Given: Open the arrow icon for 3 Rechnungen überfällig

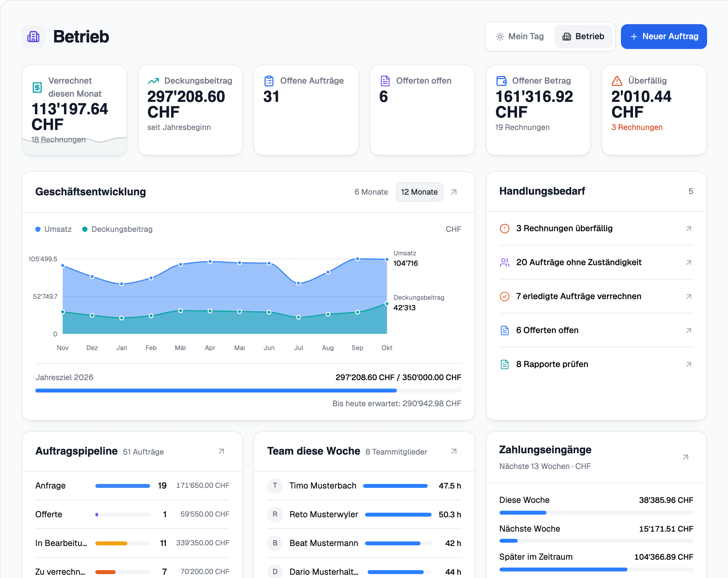Looking at the screenshot, I should tap(688, 229).
